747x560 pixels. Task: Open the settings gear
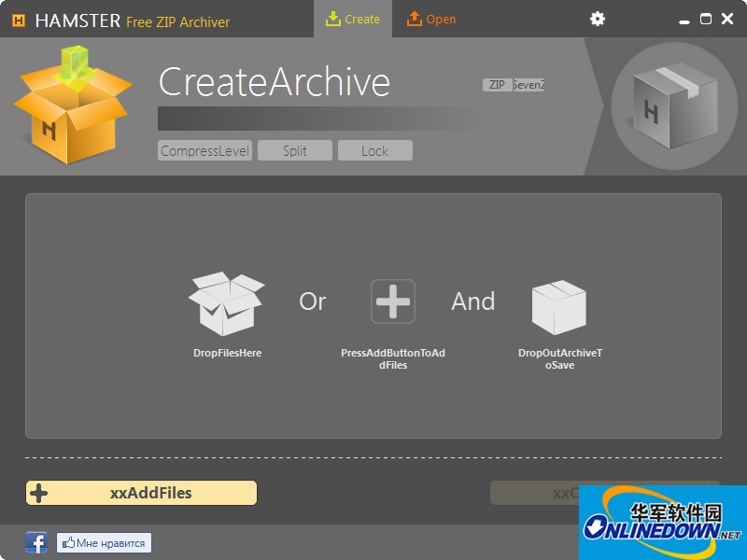(x=597, y=18)
